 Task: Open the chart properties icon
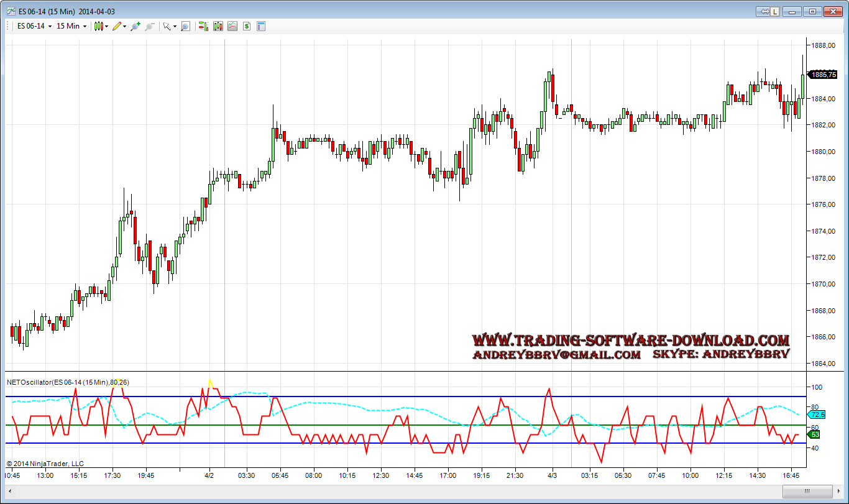point(261,26)
